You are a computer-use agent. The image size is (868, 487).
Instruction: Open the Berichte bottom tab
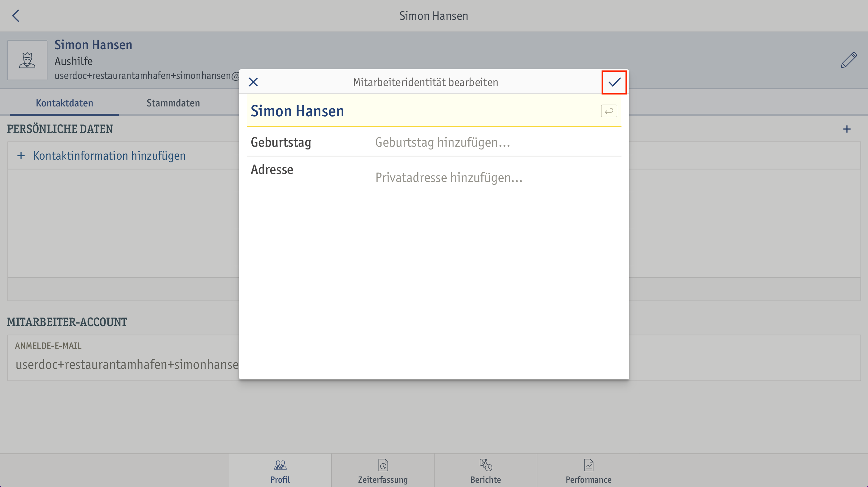[x=486, y=471]
